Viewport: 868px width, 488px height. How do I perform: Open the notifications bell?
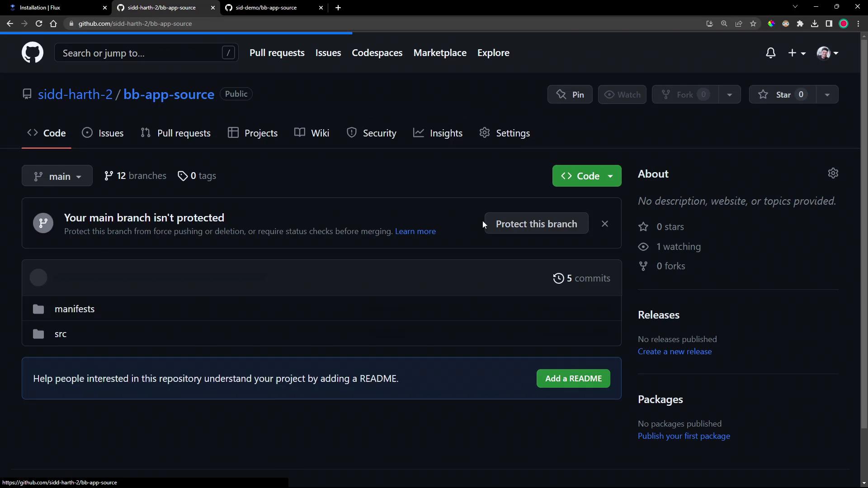(x=771, y=53)
